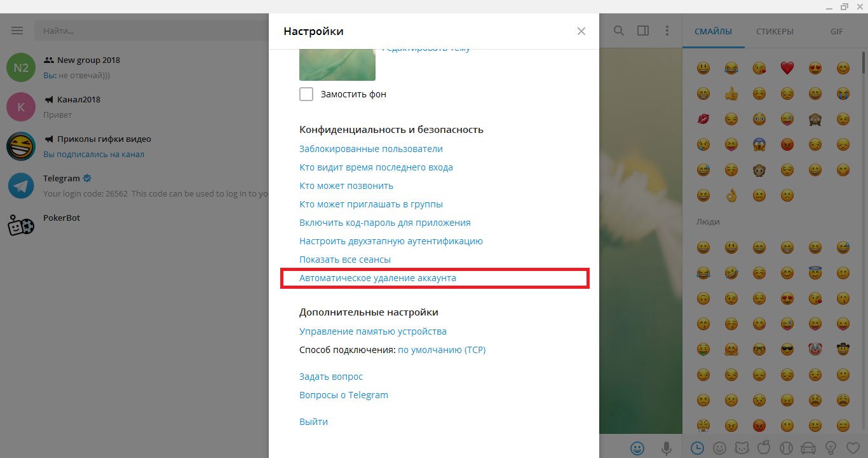The image size is (868, 458).
Task: Change connection type по умолчанию (TCP)
Action: (442, 350)
